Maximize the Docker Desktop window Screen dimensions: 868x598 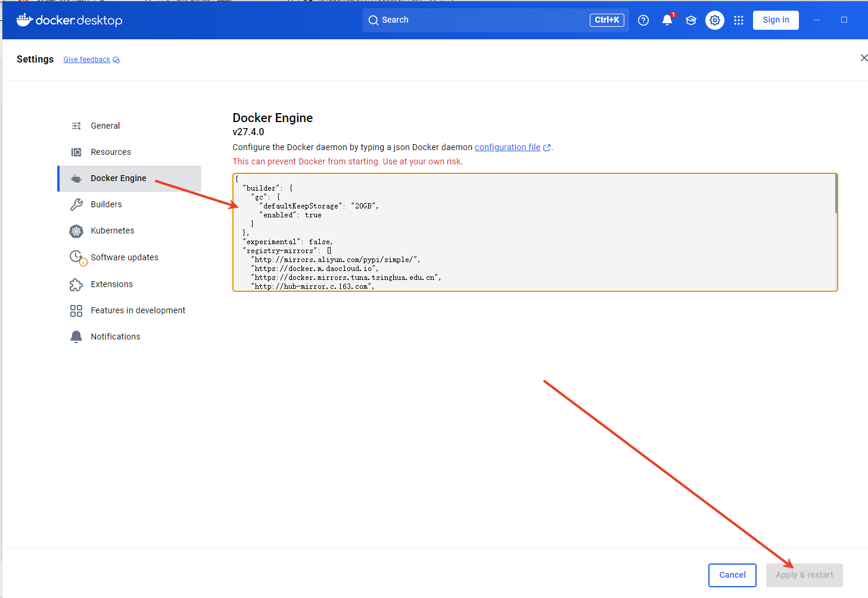click(844, 20)
